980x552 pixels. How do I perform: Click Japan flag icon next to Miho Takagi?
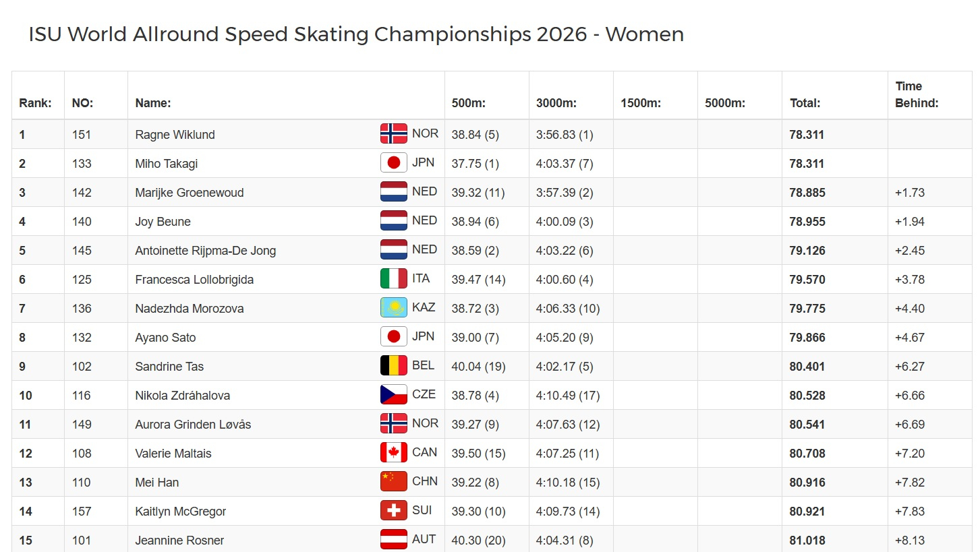(x=394, y=162)
